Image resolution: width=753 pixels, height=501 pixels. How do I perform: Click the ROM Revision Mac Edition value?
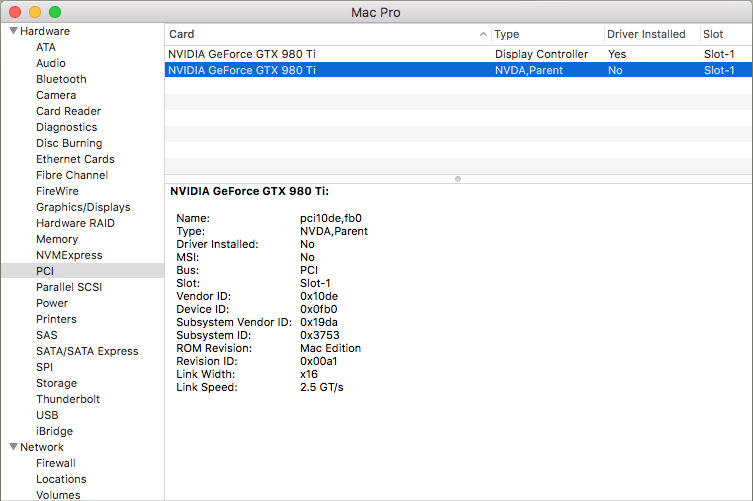click(330, 348)
